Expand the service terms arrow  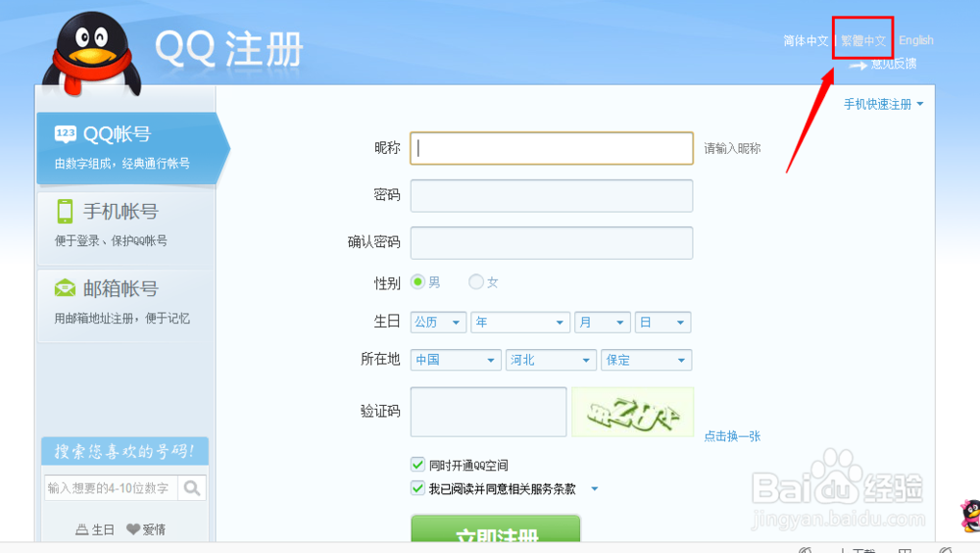[x=595, y=488]
